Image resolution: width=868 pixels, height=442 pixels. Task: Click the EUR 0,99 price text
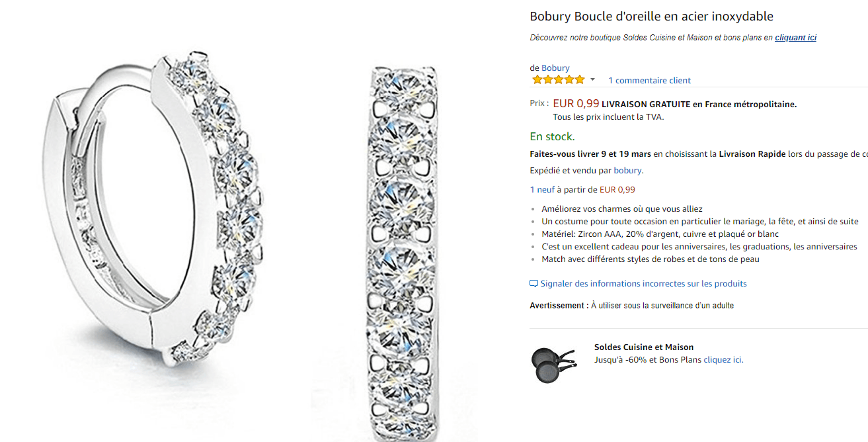coord(574,103)
